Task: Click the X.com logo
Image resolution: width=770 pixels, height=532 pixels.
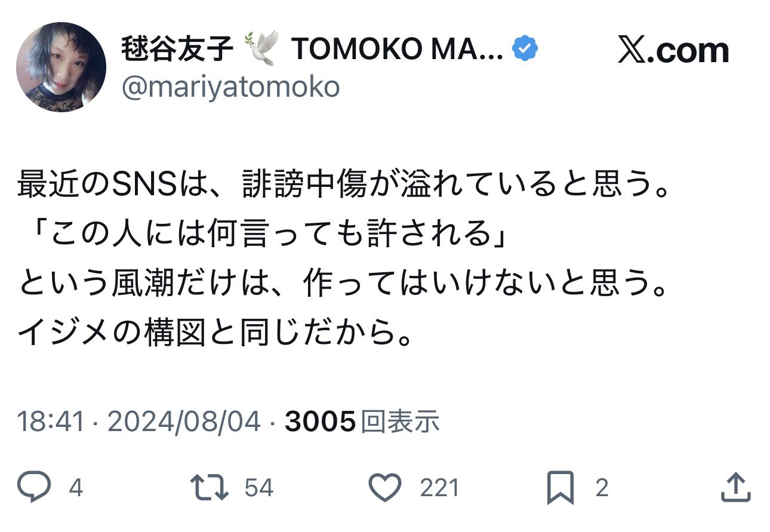Action: pyautogui.click(x=673, y=51)
